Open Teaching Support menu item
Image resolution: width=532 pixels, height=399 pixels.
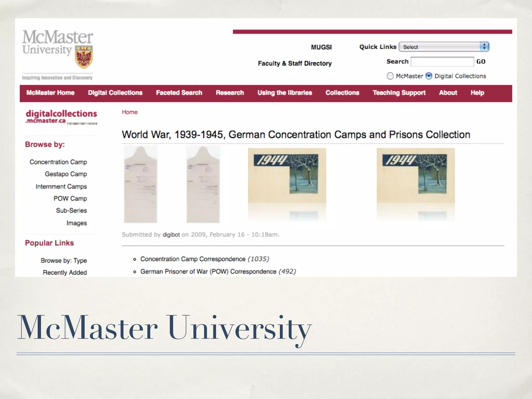tap(399, 93)
